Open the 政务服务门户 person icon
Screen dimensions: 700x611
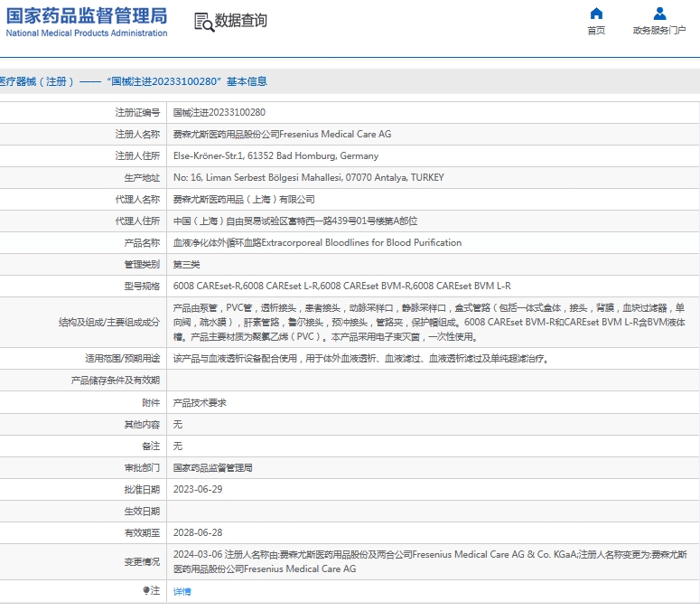[659, 14]
